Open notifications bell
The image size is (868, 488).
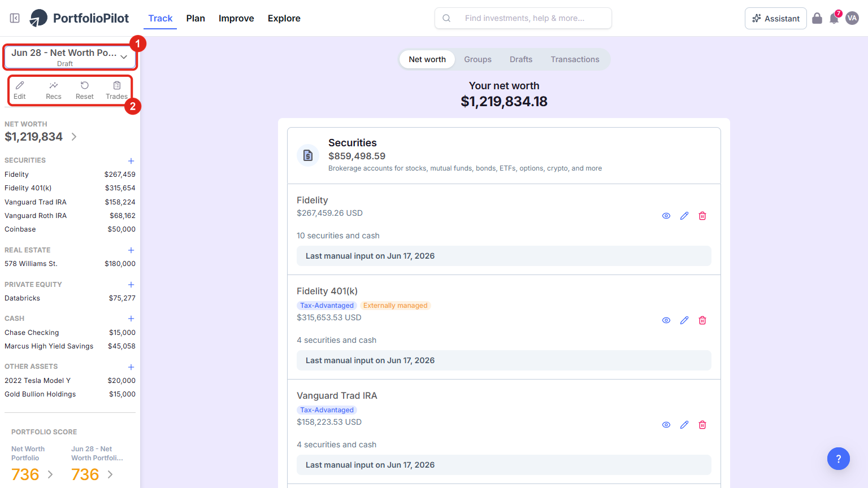[834, 18]
